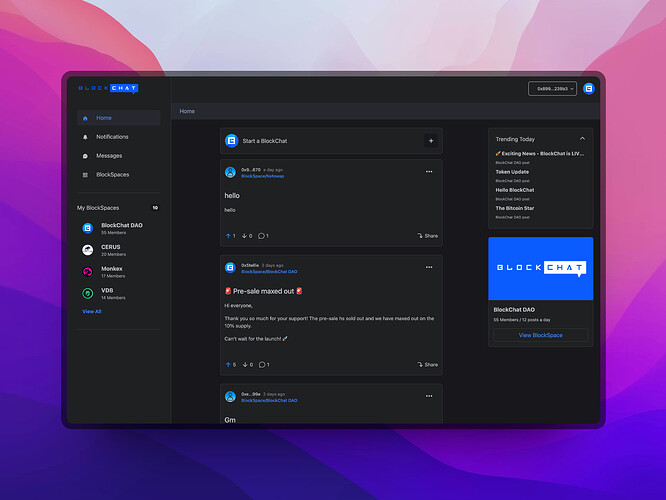Click the Start a BlockChat input field

pyautogui.click(x=320, y=141)
